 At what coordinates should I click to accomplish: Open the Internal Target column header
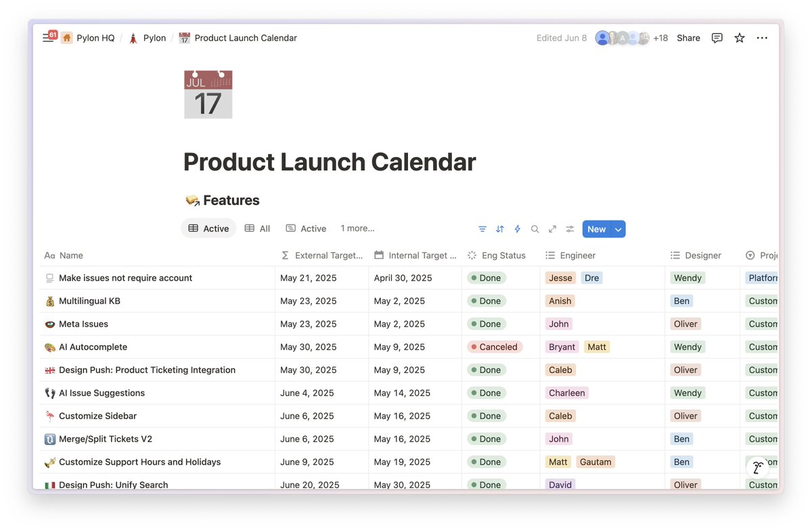415,256
